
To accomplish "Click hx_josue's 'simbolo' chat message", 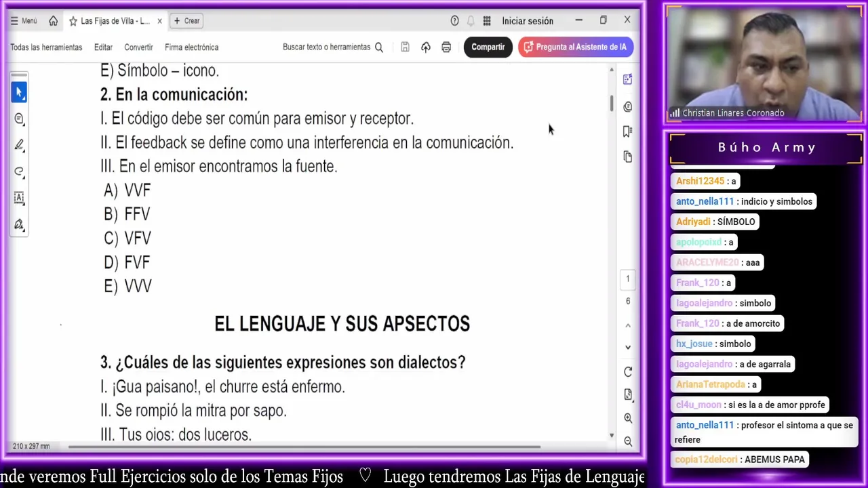I will coord(713,344).
